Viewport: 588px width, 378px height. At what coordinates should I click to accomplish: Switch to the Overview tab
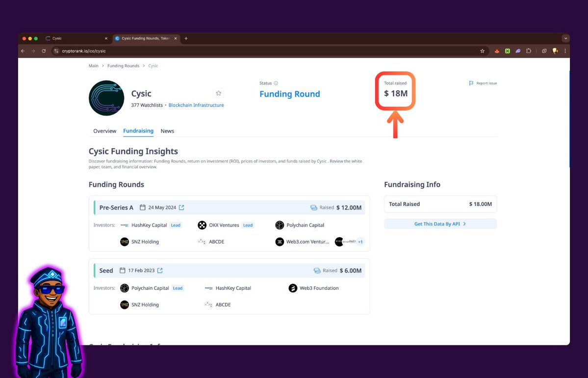coord(104,131)
